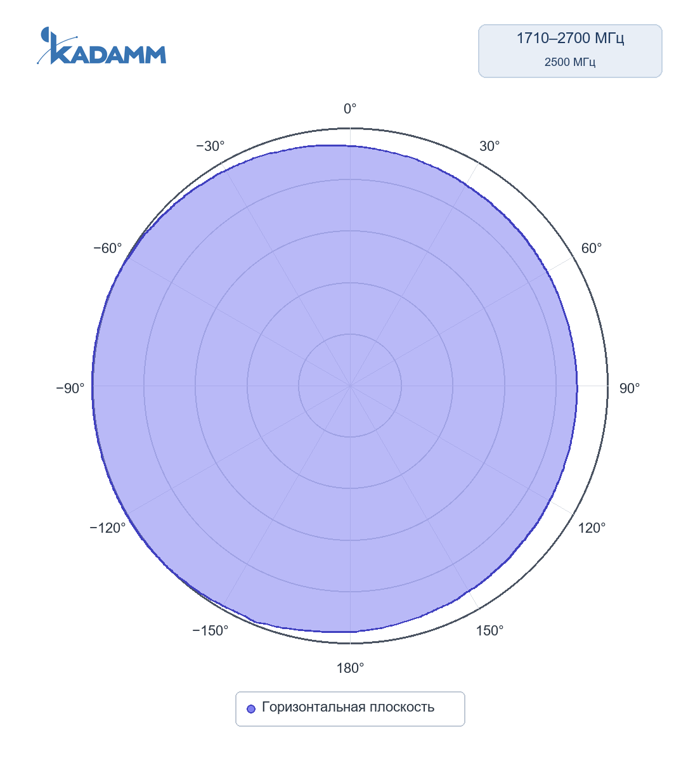The image size is (700, 768).
Task: Click the 60° angle label
Action: click(592, 249)
